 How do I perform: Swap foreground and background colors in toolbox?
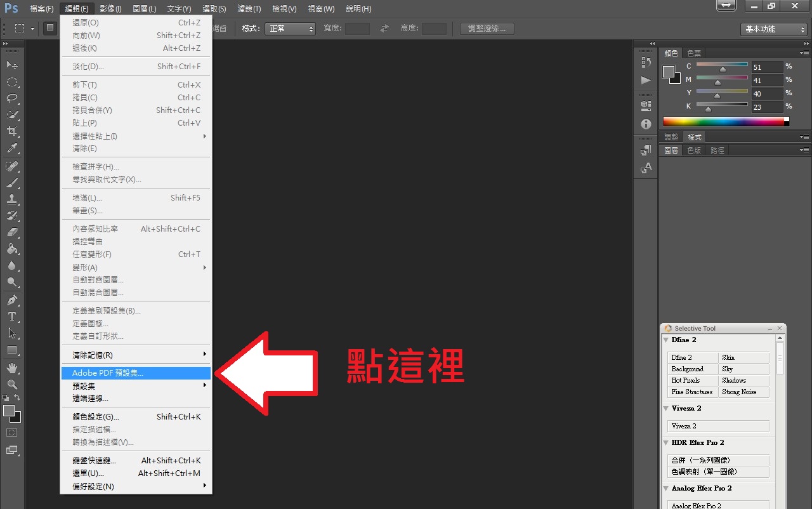point(18,398)
